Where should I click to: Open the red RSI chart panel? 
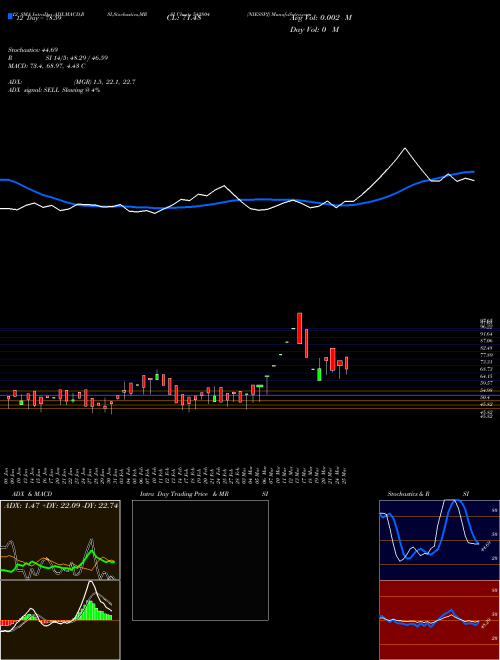tap(439, 620)
